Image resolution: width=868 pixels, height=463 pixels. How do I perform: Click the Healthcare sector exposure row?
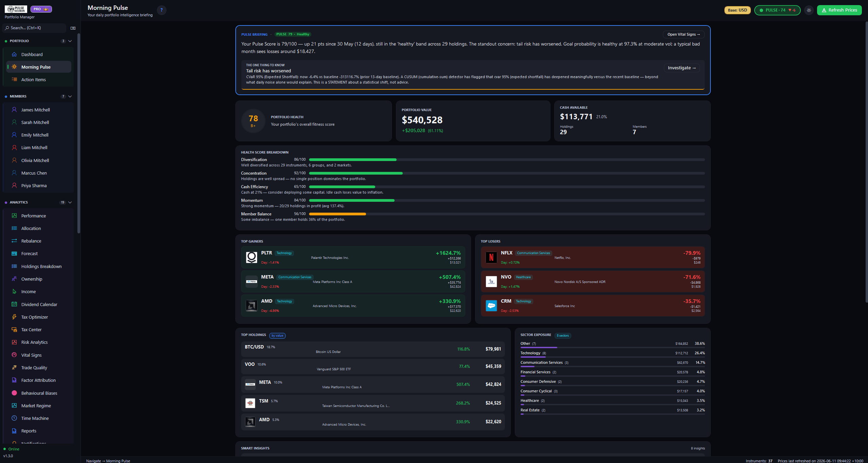(x=612, y=402)
